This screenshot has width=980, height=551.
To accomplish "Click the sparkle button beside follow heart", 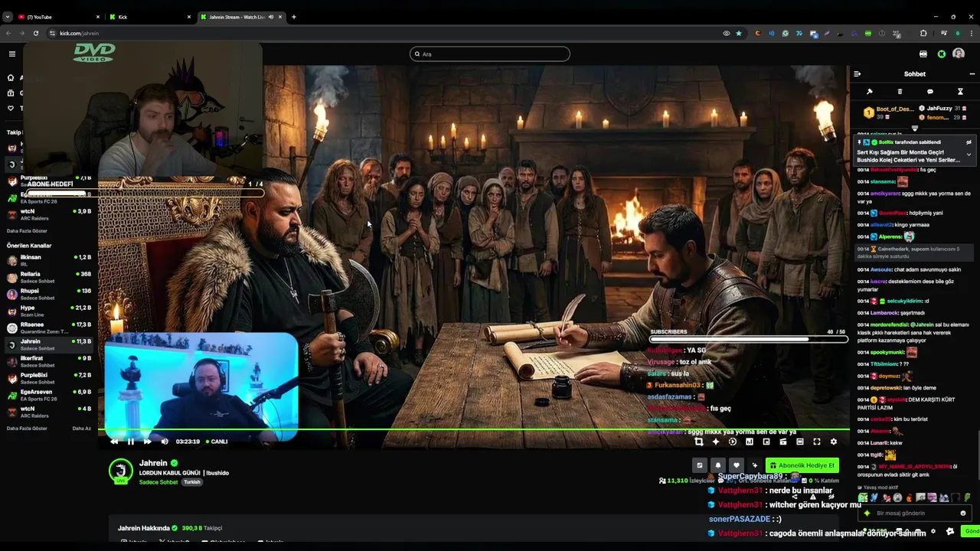I will pyautogui.click(x=754, y=465).
